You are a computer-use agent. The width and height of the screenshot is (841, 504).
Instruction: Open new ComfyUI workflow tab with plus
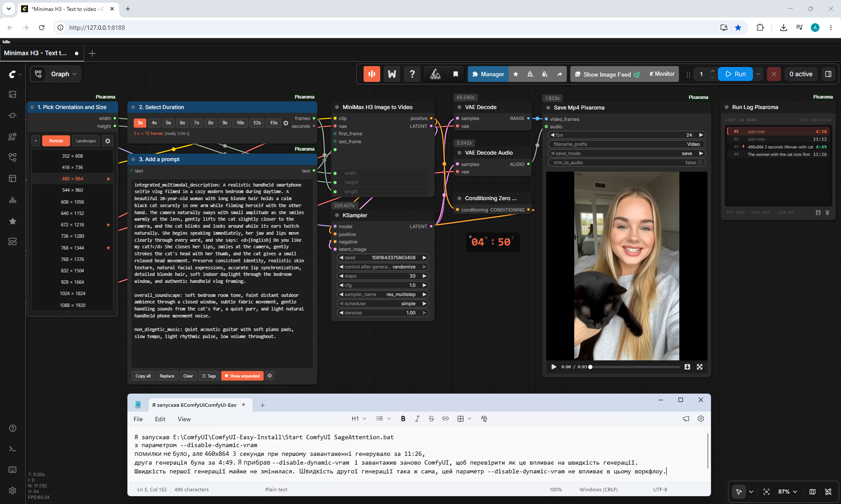pos(92,53)
